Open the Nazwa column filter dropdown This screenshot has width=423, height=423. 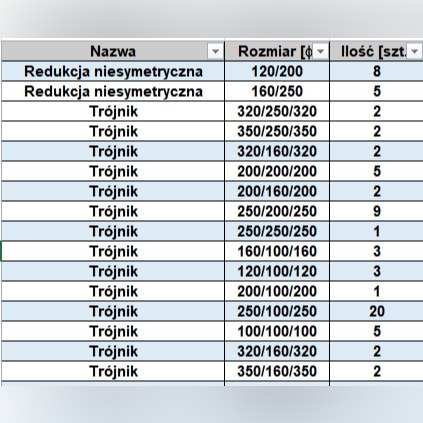[x=215, y=52]
